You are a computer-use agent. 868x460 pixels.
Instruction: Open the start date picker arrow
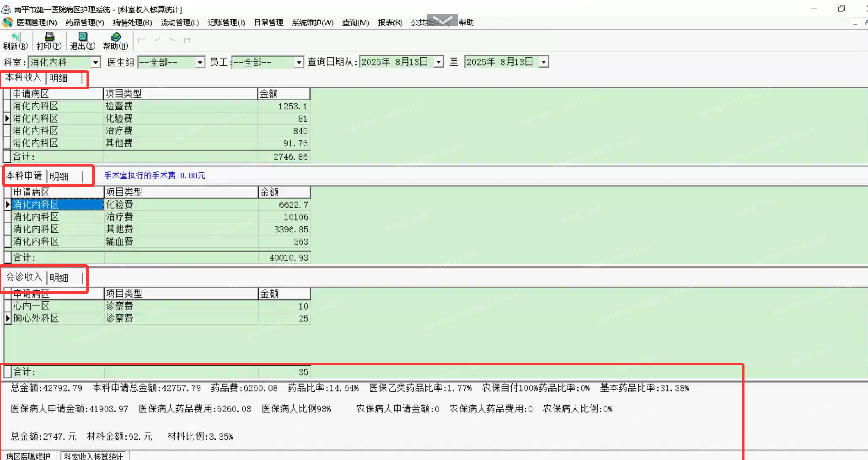point(439,62)
